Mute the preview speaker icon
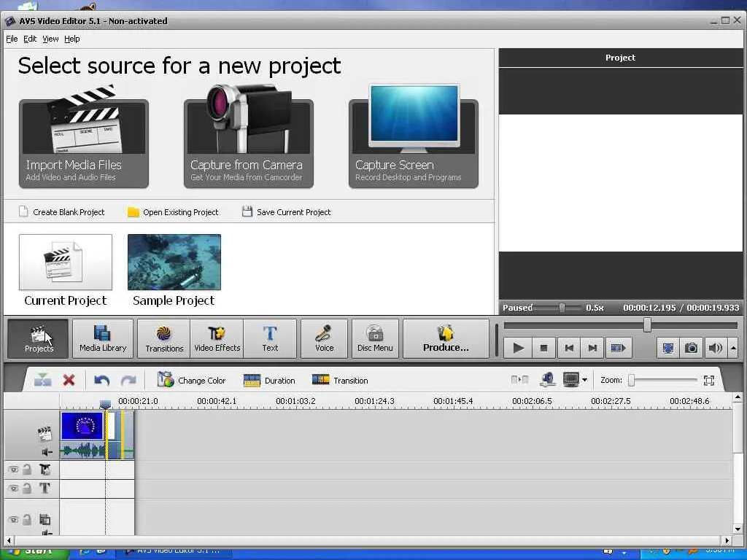 (715, 348)
